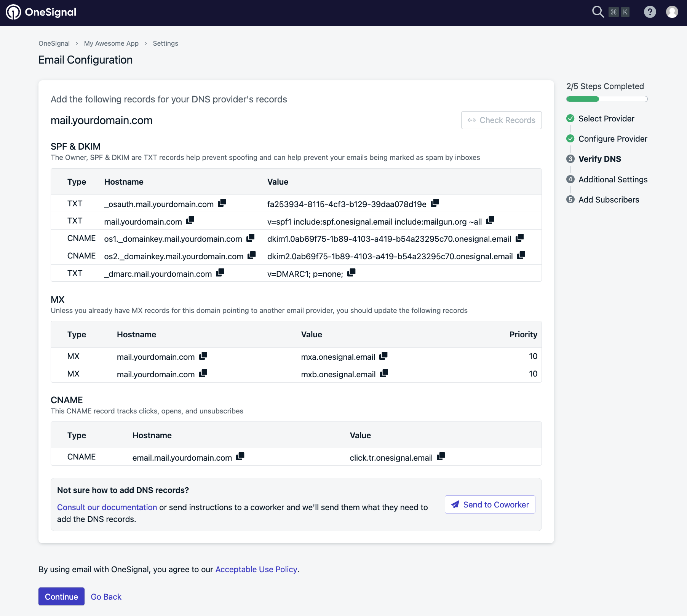Open the Consult our documentation link

click(x=107, y=507)
